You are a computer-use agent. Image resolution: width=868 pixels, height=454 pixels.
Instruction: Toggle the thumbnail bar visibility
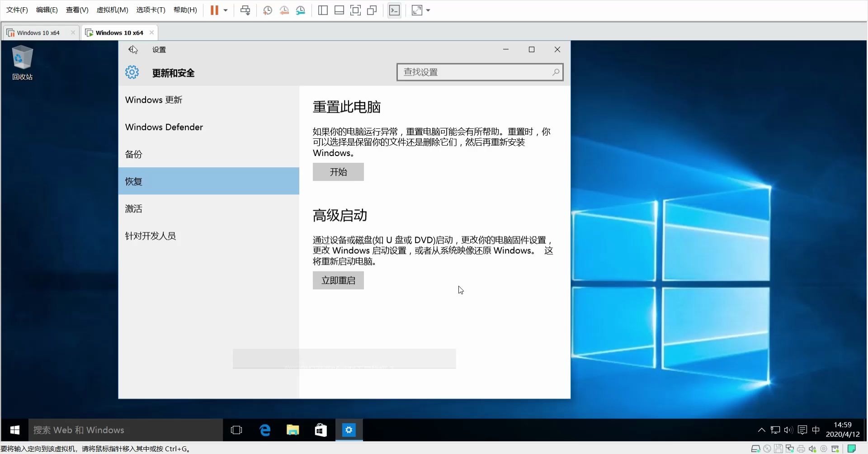click(x=339, y=10)
